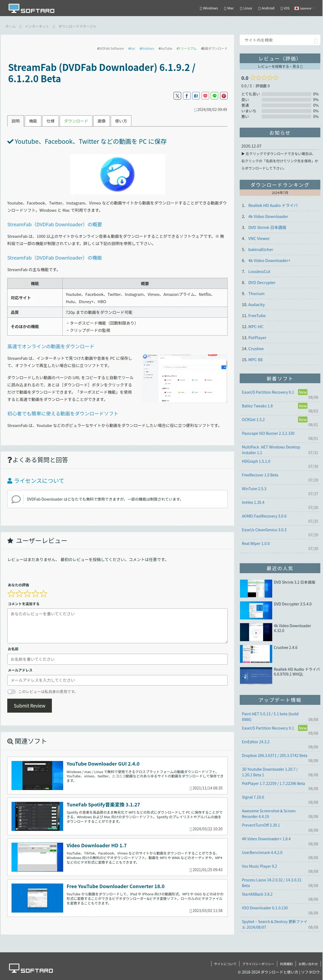Open Signal 7.19.0 update link
323x980 pixels.
coord(253,797)
